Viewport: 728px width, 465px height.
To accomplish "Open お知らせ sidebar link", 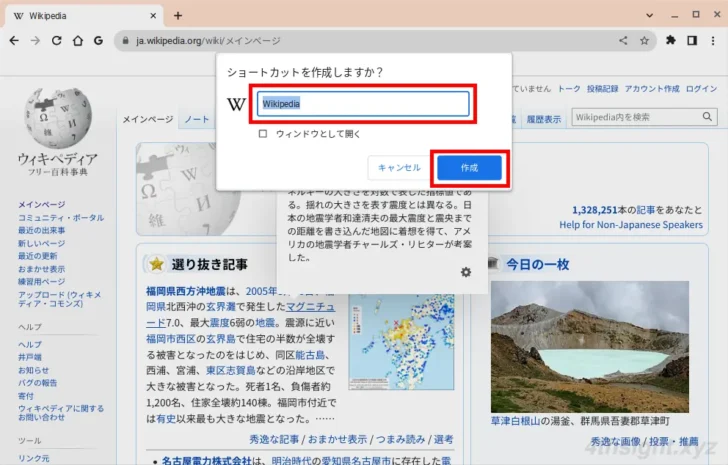I will click(33, 370).
